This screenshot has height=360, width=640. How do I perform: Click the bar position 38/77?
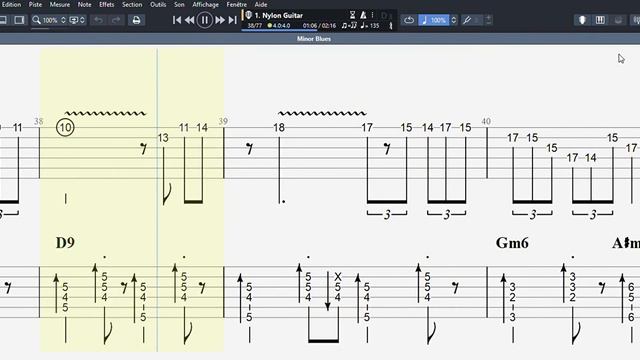point(255,26)
